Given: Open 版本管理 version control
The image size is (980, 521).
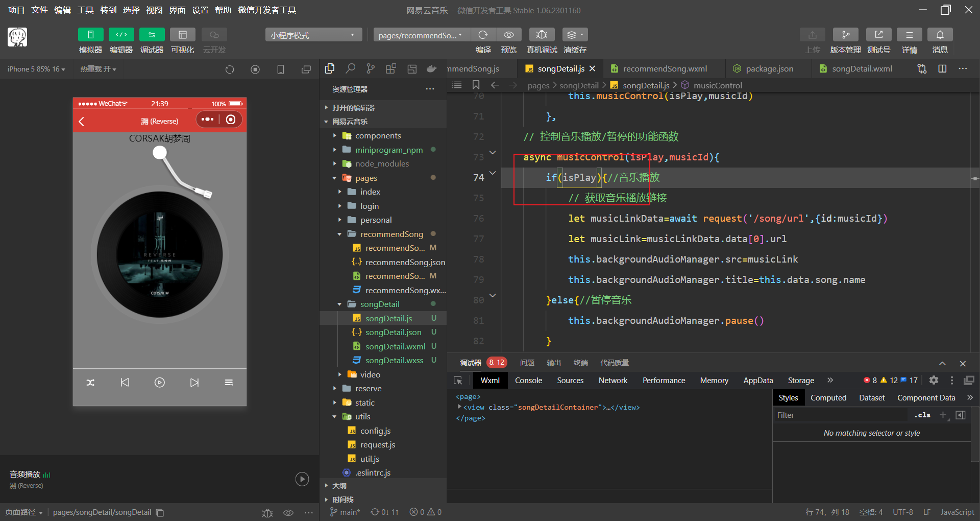Looking at the screenshot, I should pos(845,35).
